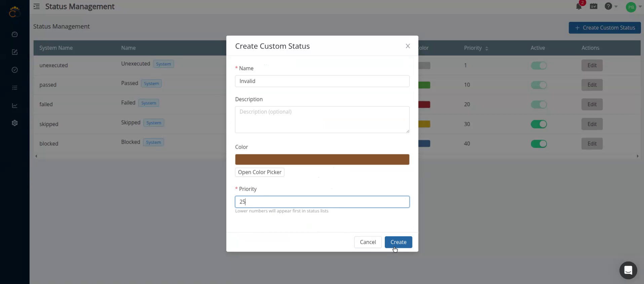This screenshot has width=644, height=284.
Task: Click the calendar checklist icon in header
Action: [x=594, y=6]
